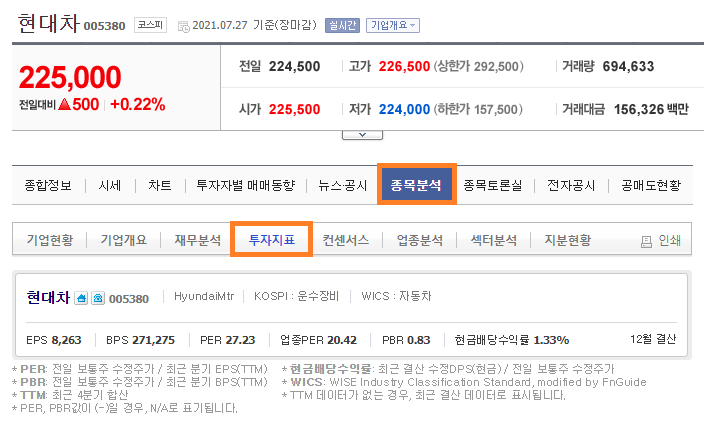This screenshot has width=704, height=424.
Task: Open the 공매도현황 tab
Action: click(651, 185)
